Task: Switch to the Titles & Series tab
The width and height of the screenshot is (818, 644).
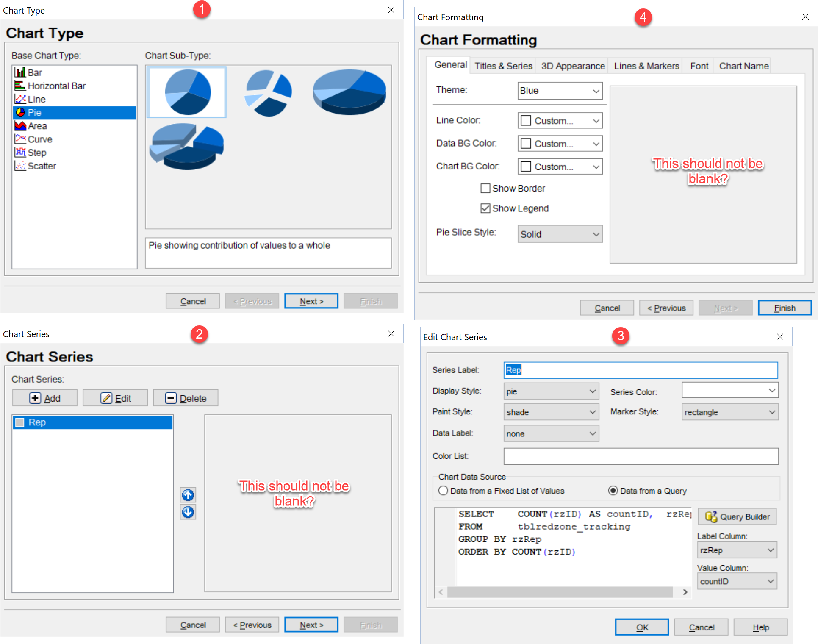Action: 503,66
